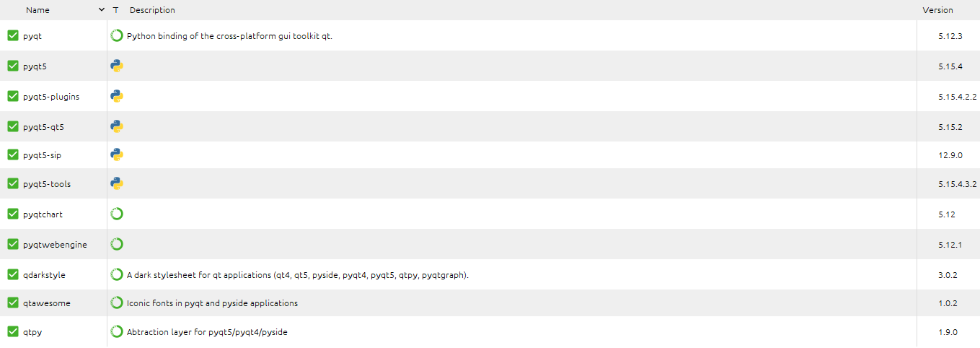The image size is (980, 348).
Task: Click the Python icon for pyqt5-plugins
Action: click(x=117, y=96)
